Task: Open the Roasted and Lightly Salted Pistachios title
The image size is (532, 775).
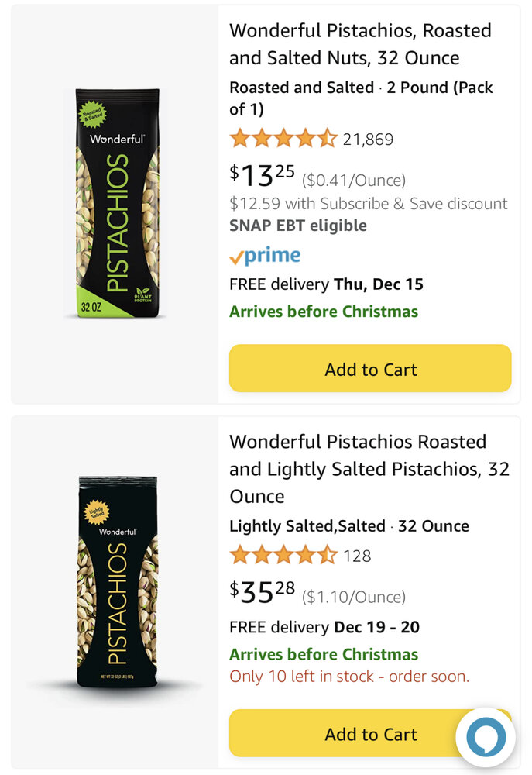Action: (x=369, y=469)
